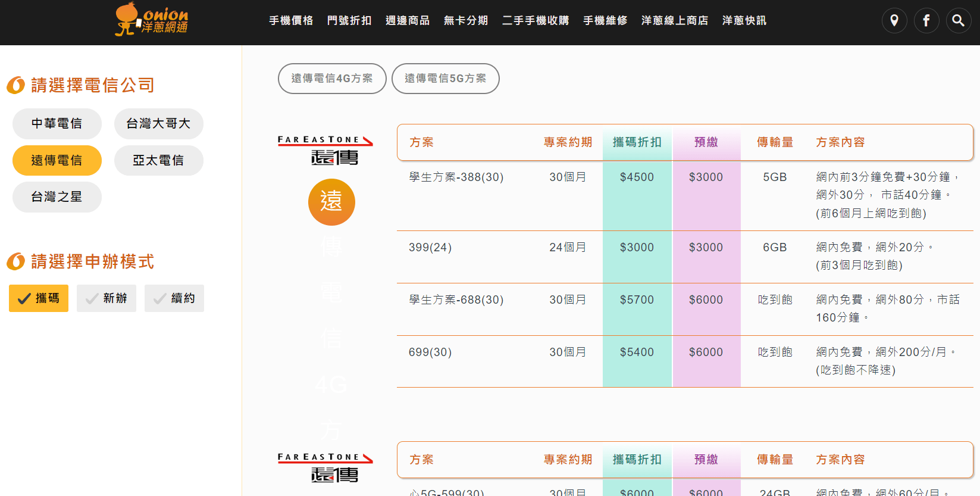The width and height of the screenshot is (980, 496).
Task: Click plan name 學生方案-688(30)
Action: pyautogui.click(x=456, y=300)
